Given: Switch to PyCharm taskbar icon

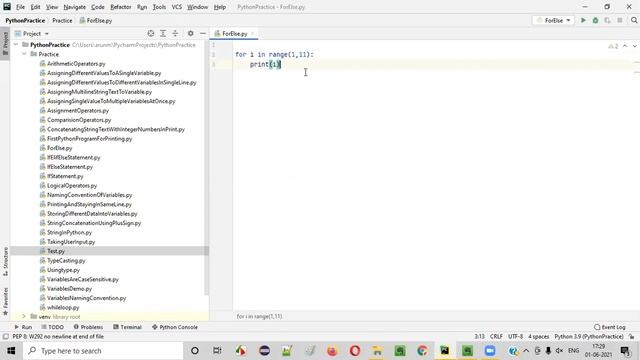Looking at the screenshot, I should click(444, 351).
